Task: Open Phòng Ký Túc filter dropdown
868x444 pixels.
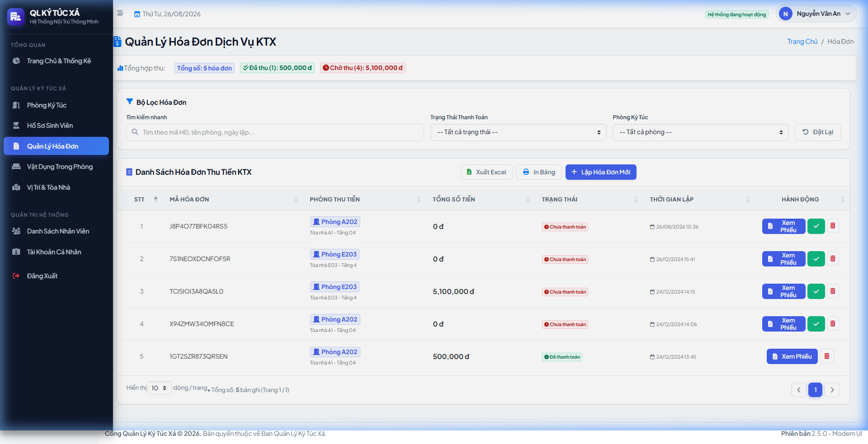Action: point(700,132)
